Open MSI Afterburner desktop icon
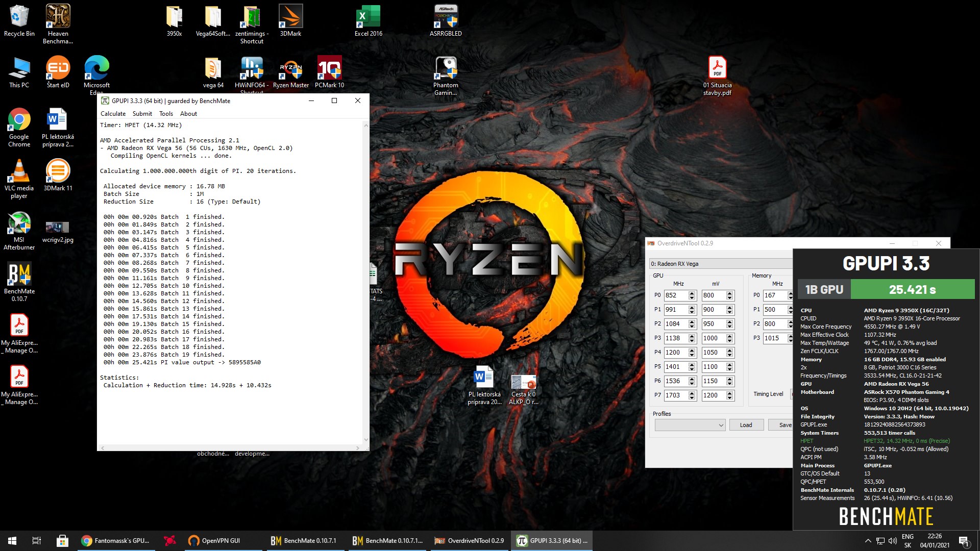This screenshot has width=980, height=551. click(19, 230)
